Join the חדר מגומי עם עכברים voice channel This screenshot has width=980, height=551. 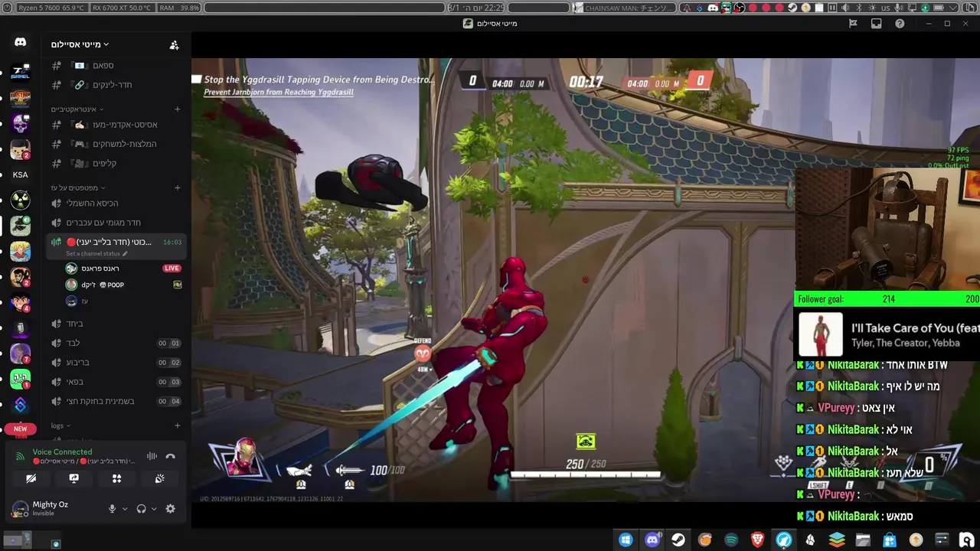[x=115, y=223]
